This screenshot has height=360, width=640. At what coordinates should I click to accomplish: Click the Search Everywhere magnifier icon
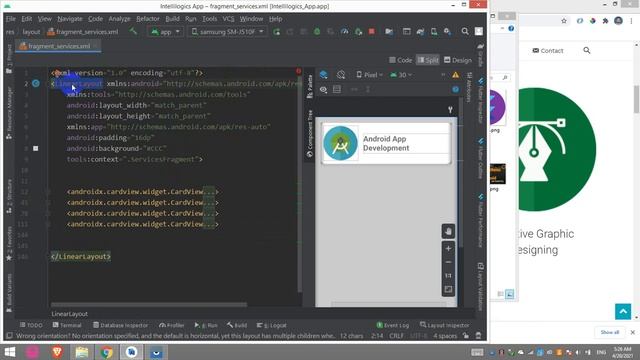(x=465, y=31)
